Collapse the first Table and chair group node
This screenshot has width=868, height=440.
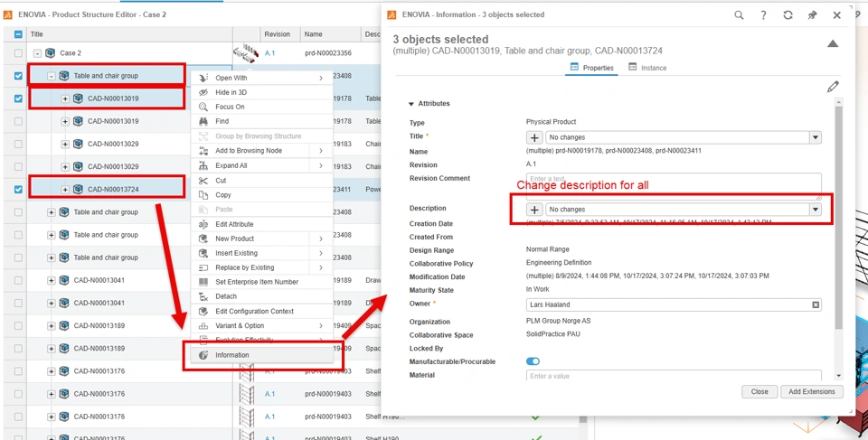(x=51, y=76)
